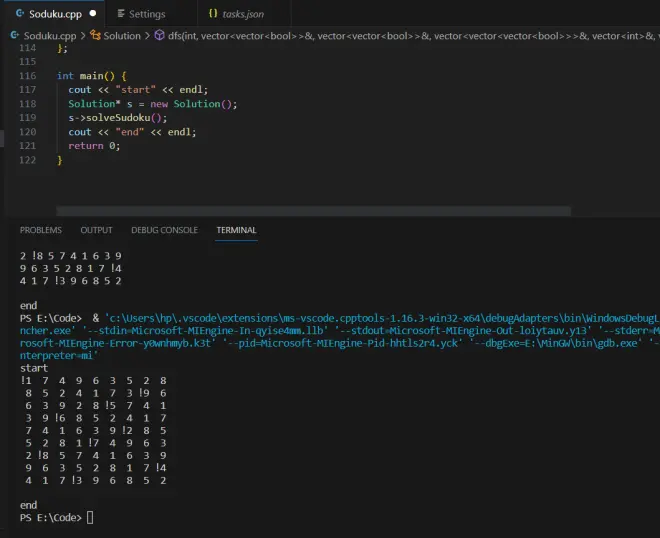The image size is (660, 538).
Task: Click the C++ file icon on Soduku.cpp tab
Action: click(19, 14)
